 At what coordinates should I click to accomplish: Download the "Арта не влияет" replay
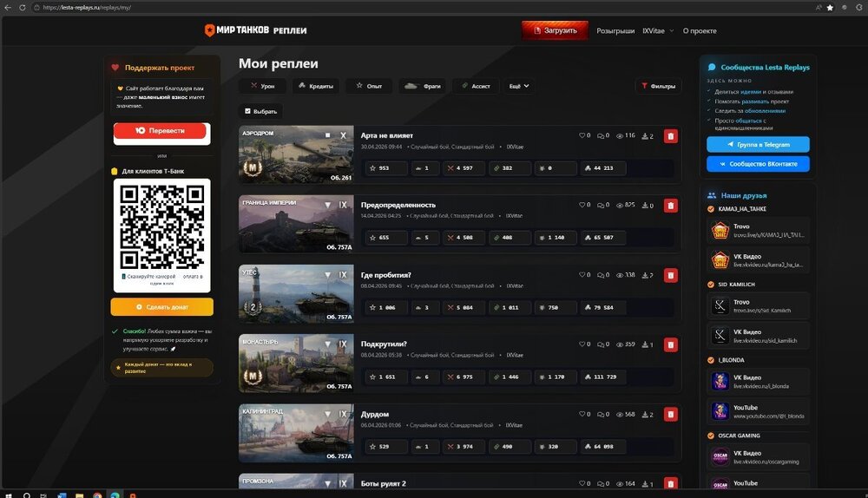point(645,136)
